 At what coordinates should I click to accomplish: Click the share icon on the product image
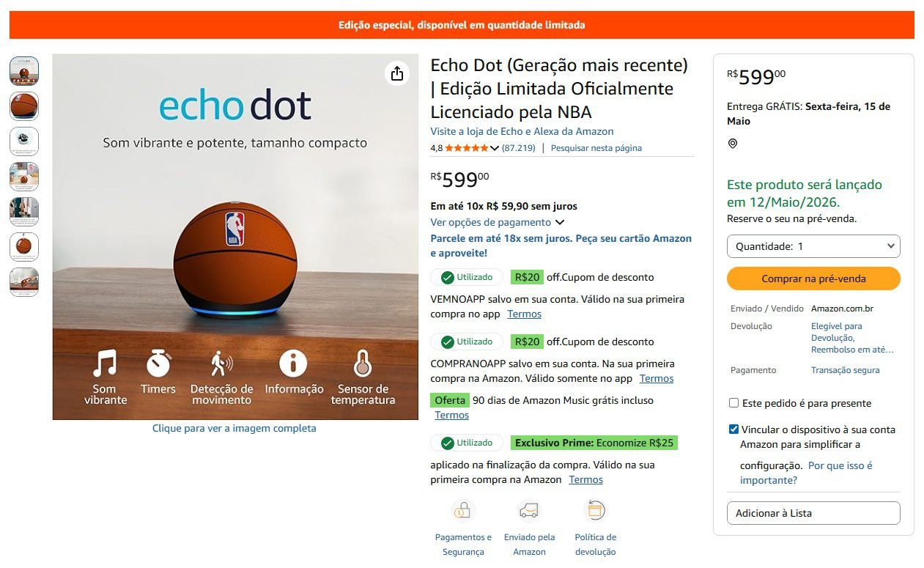pyautogui.click(x=397, y=73)
